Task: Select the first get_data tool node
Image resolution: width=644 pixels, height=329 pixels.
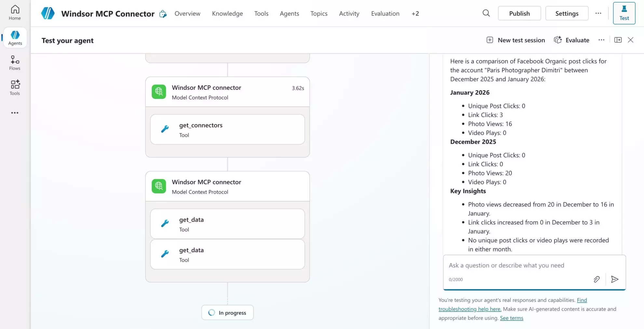Action: tap(227, 224)
